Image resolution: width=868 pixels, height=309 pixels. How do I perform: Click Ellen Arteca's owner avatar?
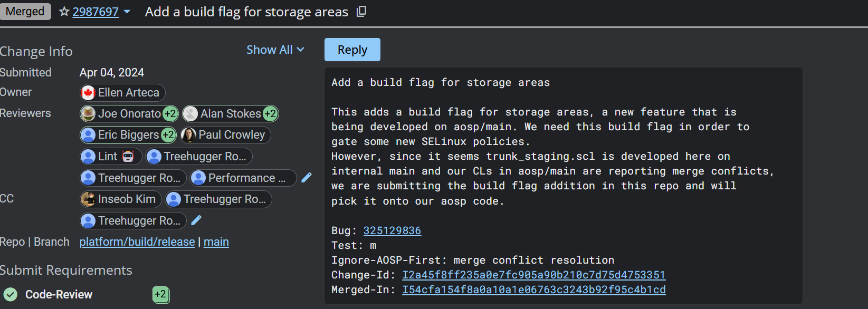coord(88,93)
